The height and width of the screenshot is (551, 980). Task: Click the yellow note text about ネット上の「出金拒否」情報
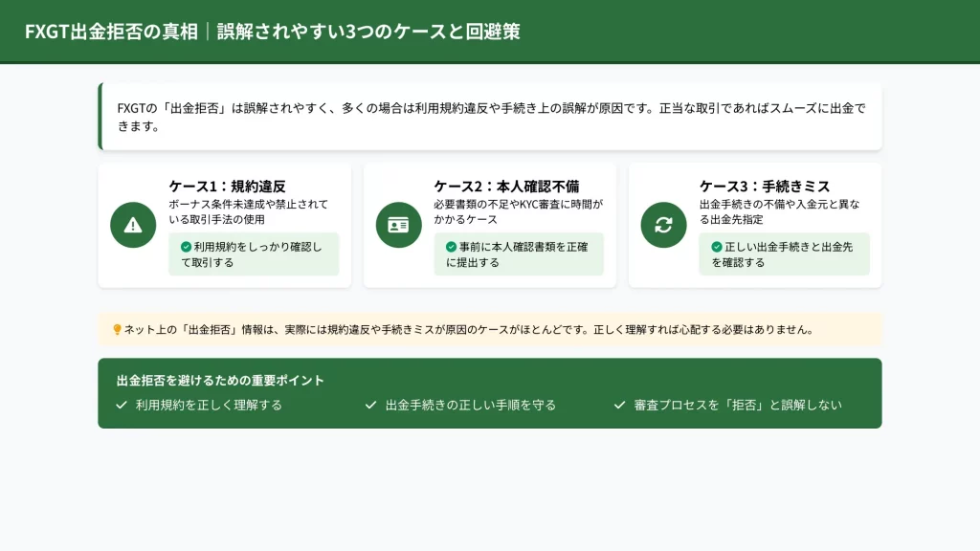tap(469, 330)
